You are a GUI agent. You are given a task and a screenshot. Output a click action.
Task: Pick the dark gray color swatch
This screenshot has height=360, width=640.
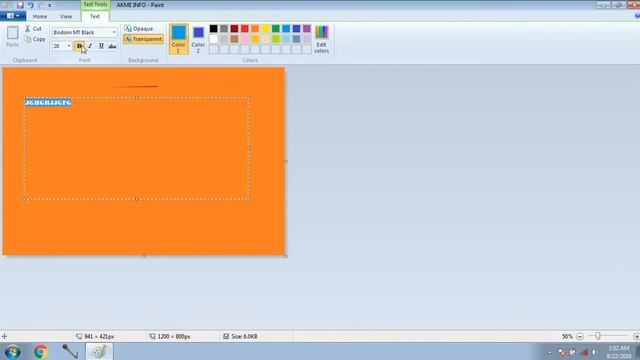[x=224, y=29]
